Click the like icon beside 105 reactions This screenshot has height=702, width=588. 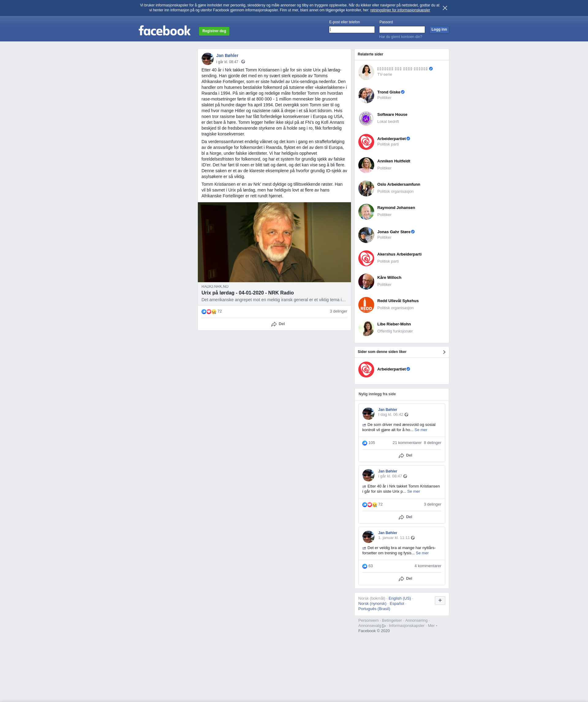click(364, 443)
